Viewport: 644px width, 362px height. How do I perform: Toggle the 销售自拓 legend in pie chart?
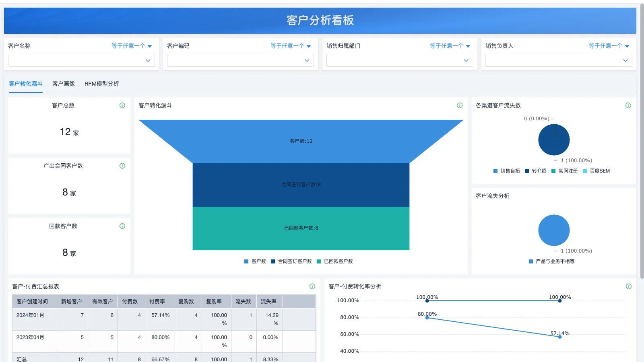[x=507, y=171]
